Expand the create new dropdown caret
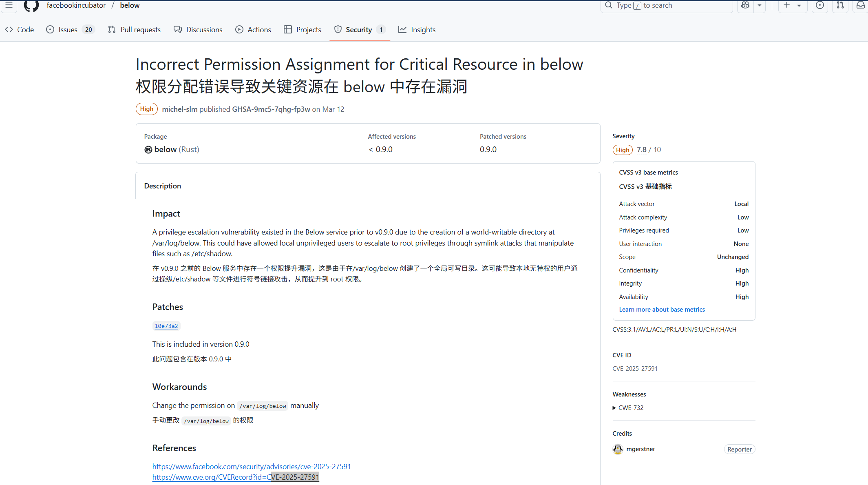 [x=799, y=5]
